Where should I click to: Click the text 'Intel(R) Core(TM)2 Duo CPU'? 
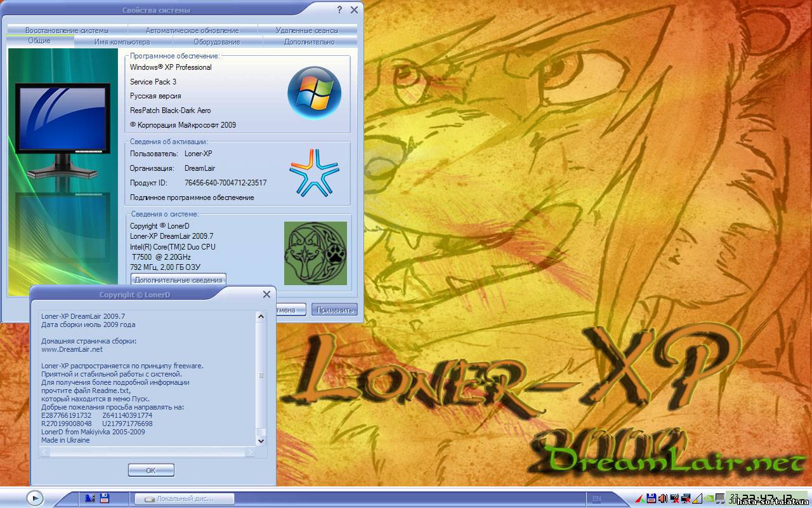point(173,246)
